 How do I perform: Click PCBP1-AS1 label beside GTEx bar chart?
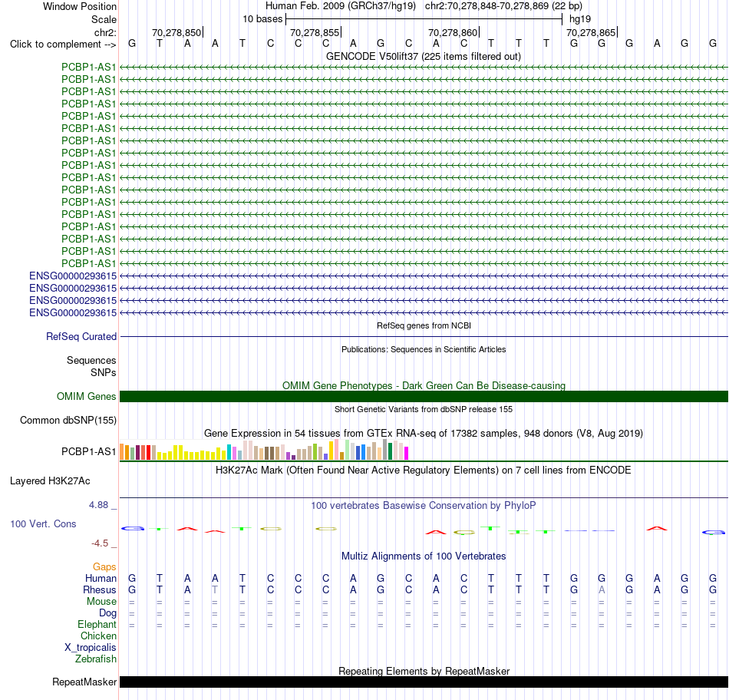pyautogui.click(x=89, y=451)
